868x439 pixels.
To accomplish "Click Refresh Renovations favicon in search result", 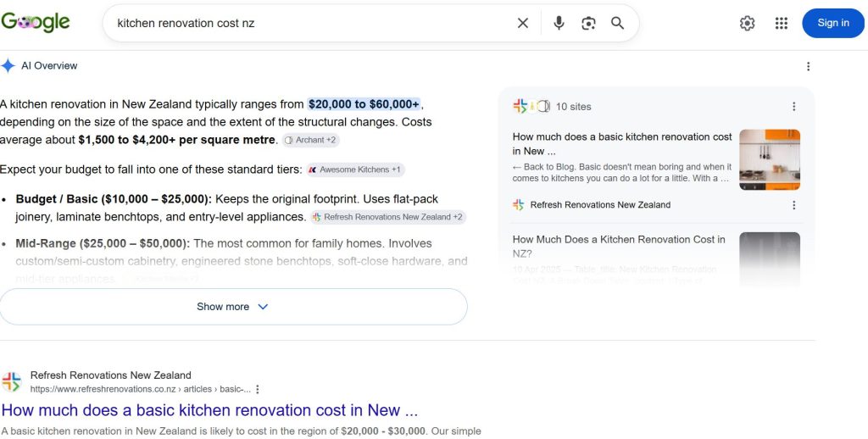I will click(12, 381).
